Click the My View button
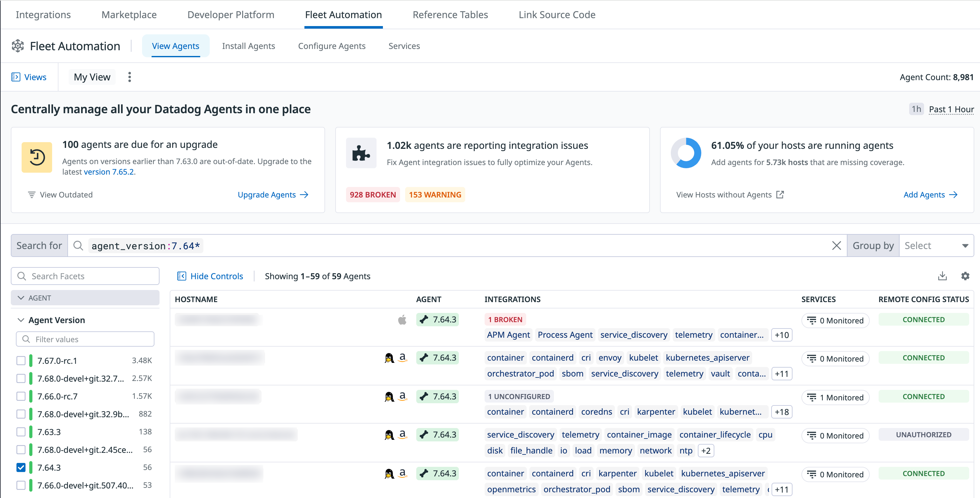980x498 pixels. [x=92, y=77]
